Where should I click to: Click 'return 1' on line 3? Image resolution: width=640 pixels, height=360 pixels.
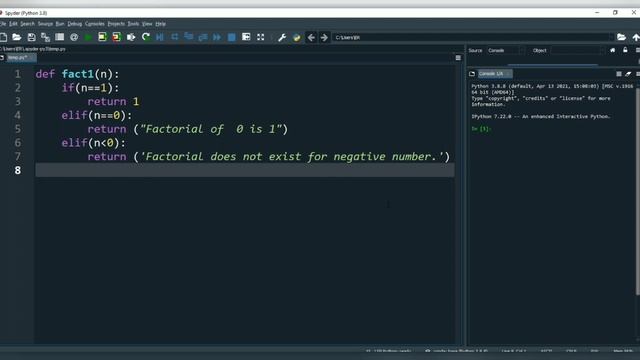[113, 102]
